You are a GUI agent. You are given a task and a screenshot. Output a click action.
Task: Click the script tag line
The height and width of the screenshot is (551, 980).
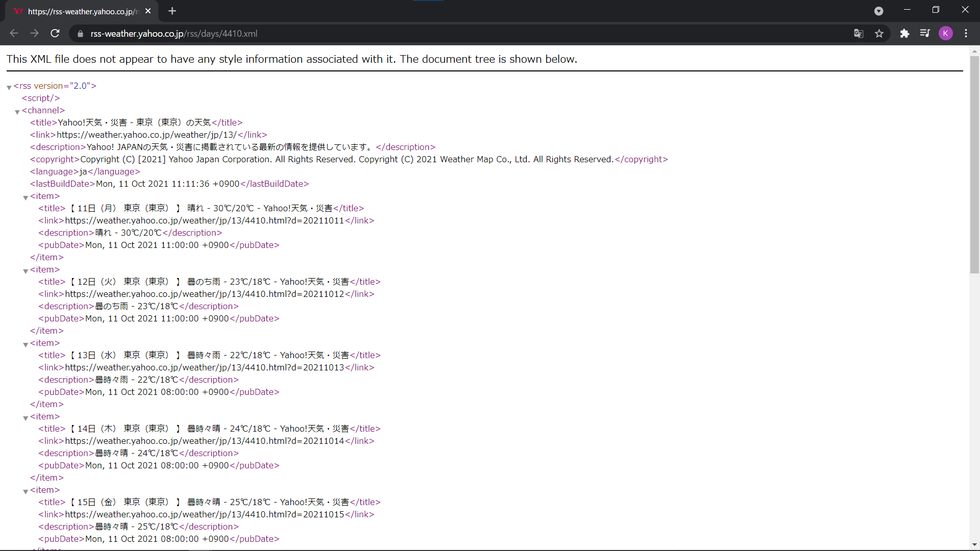click(x=41, y=98)
